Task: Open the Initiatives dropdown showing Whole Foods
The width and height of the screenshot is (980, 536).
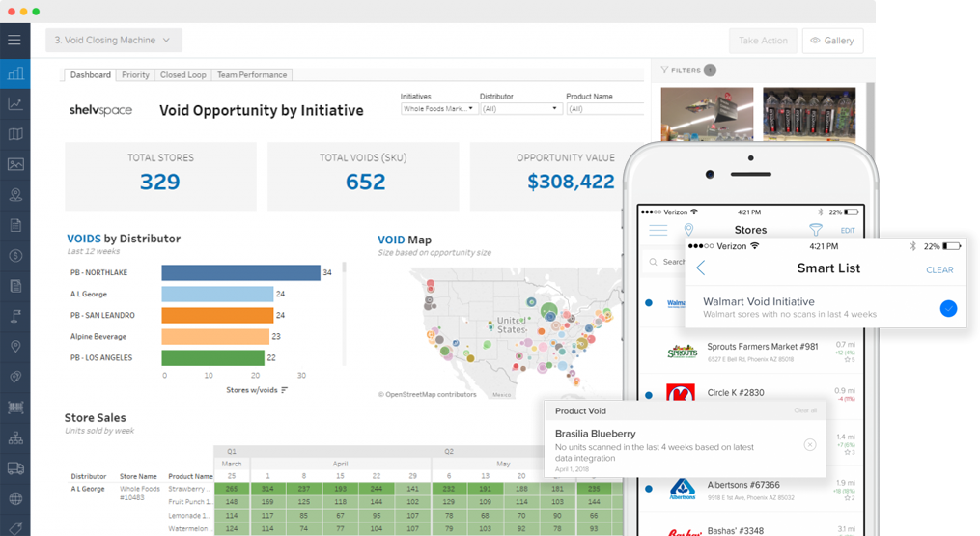Action: click(x=438, y=109)
